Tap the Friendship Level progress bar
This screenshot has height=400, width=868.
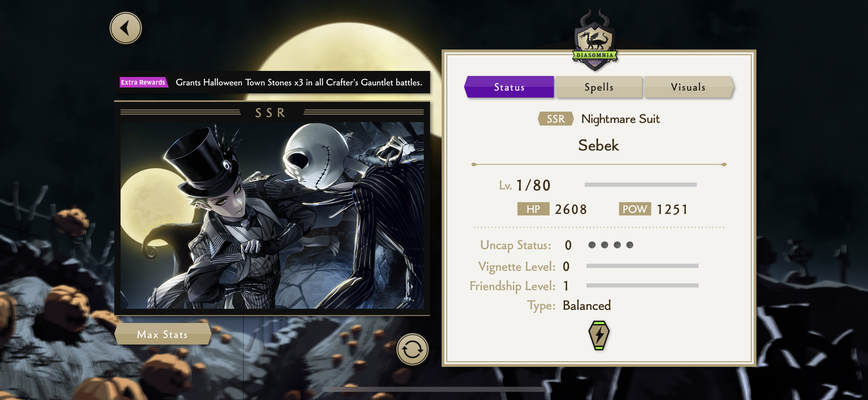pos(642,285)
